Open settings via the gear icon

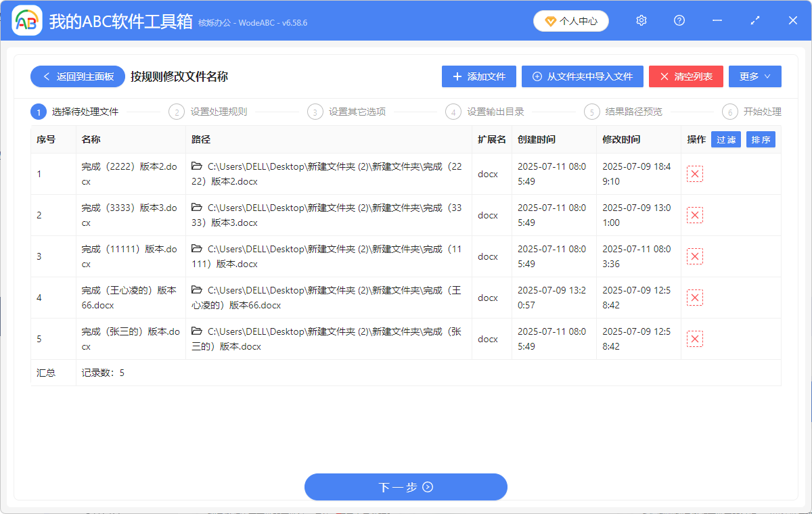click(641, 20)
